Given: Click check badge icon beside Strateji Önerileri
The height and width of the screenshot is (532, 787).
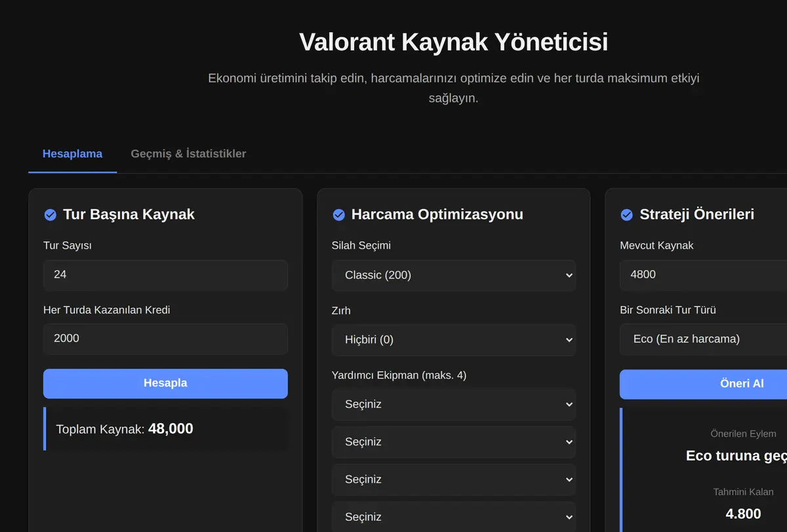Looking at the screenshot, I should point(626,215).
